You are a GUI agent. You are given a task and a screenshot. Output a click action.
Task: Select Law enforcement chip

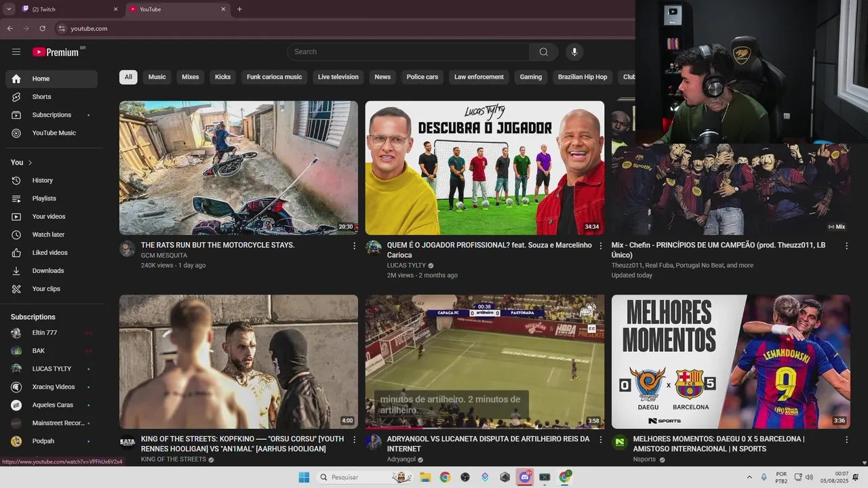coord(479,77)
